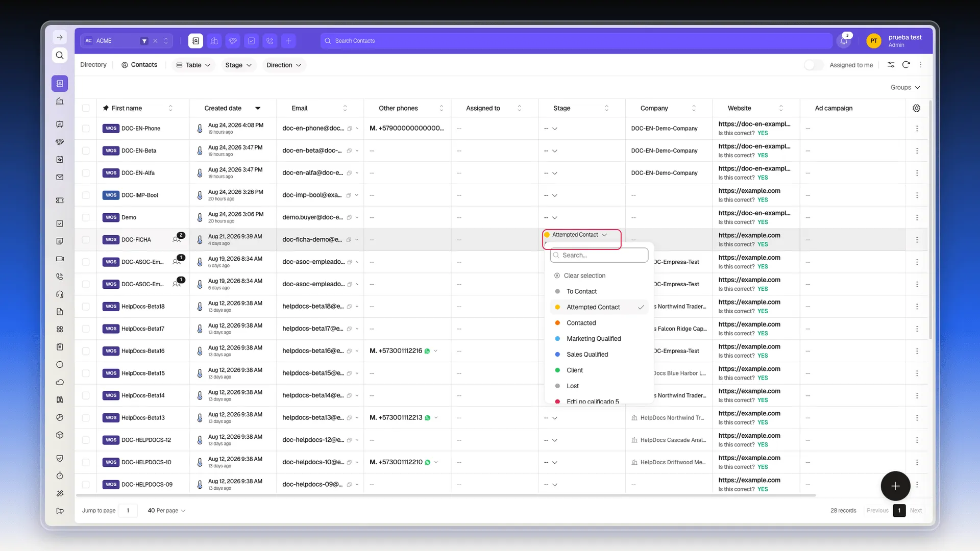Check the select-all header checkbox
The image size is (980, 551).
(x=86, y=108)
